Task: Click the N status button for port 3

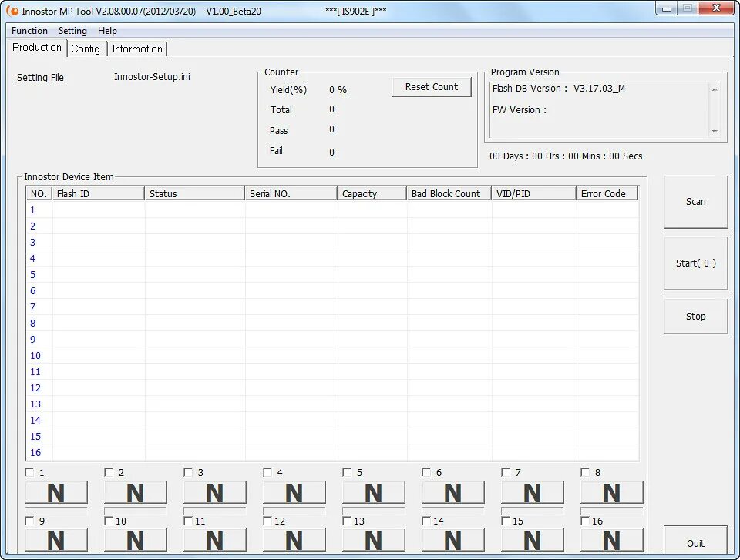Action: pyautogui.click(x=215, y=493)
